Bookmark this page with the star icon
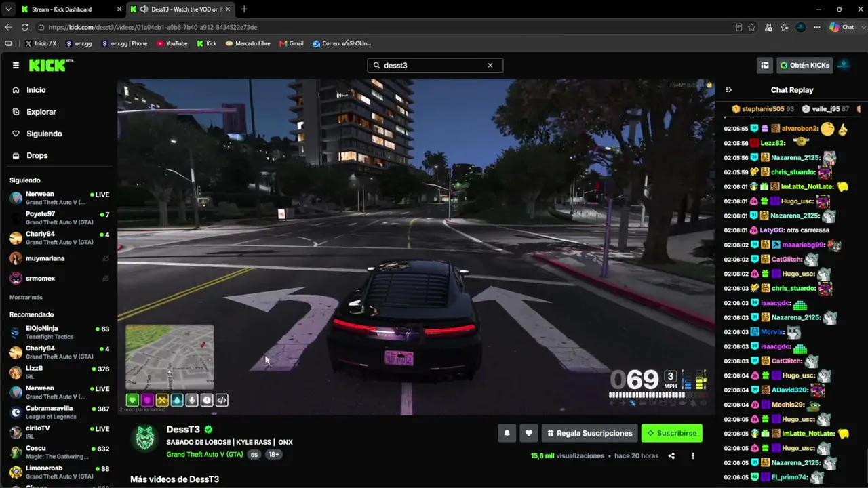868x488 pixels. coord(752,27)
